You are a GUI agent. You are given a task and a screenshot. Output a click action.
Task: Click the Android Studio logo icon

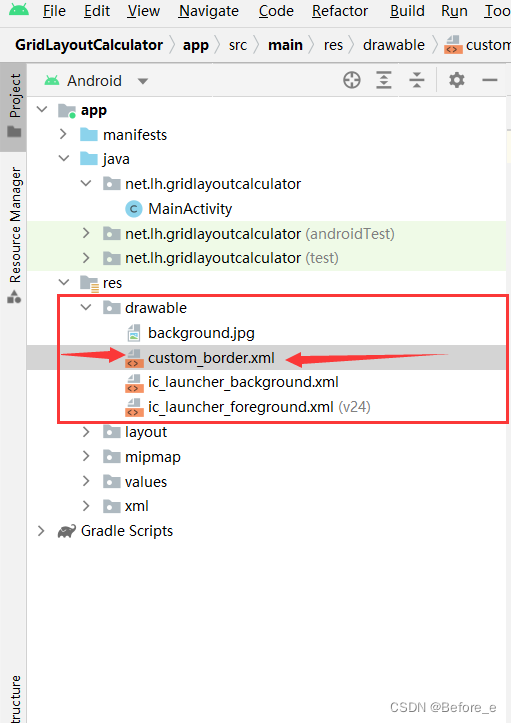pos(18,9)
